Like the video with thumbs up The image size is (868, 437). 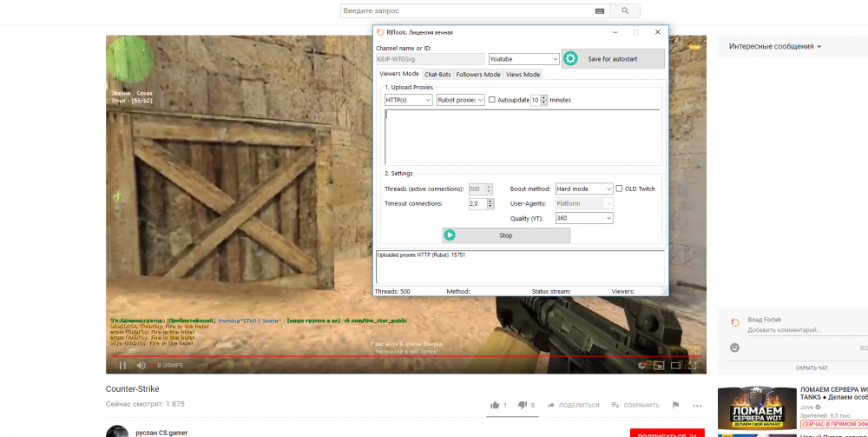[495, 405]
